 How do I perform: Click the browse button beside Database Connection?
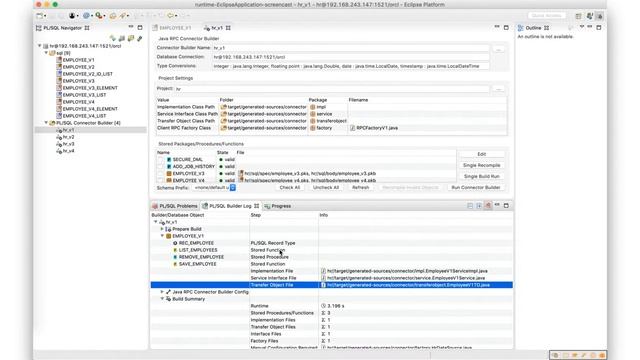point(498,49)
